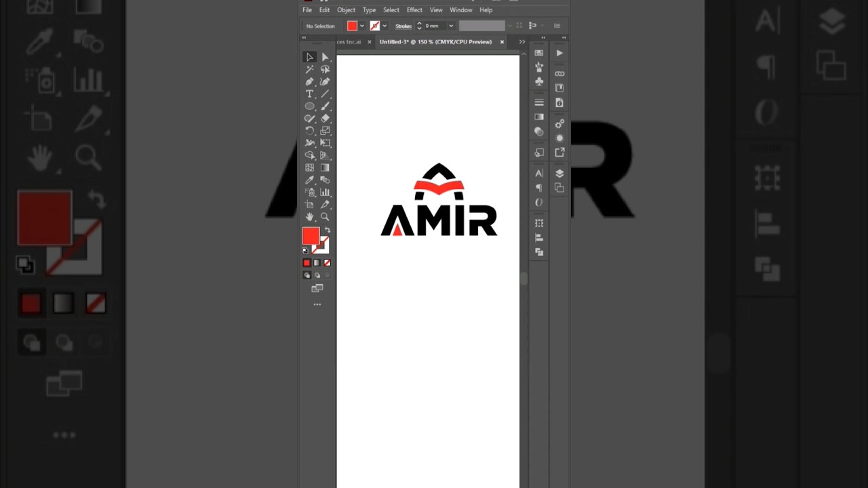Open the File menu

click(307, 10)
